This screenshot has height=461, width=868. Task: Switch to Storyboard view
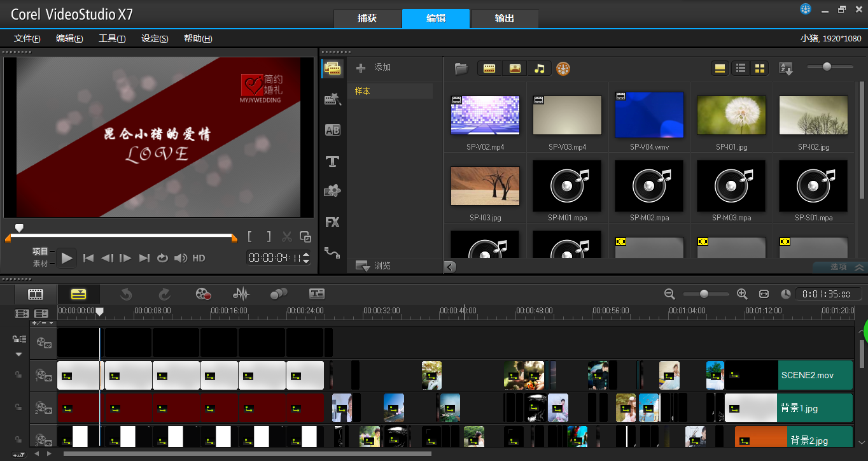pyautogui.click(x=36, y=294)
